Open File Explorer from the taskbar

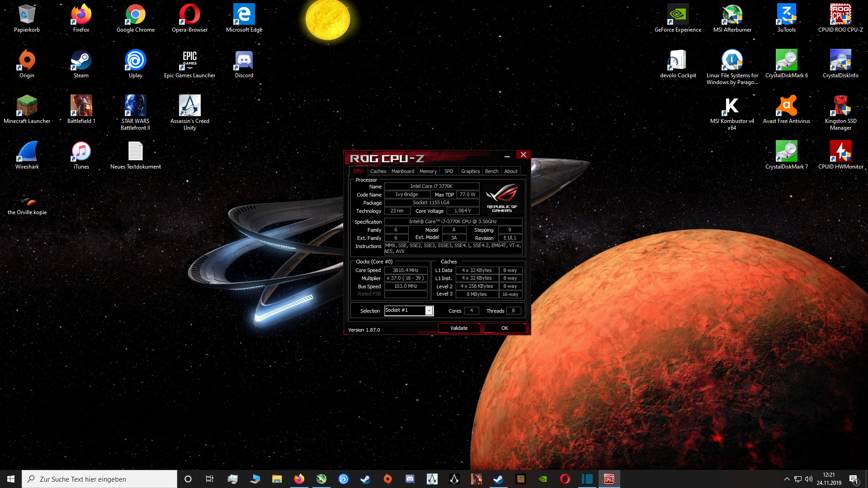point(277,479)
